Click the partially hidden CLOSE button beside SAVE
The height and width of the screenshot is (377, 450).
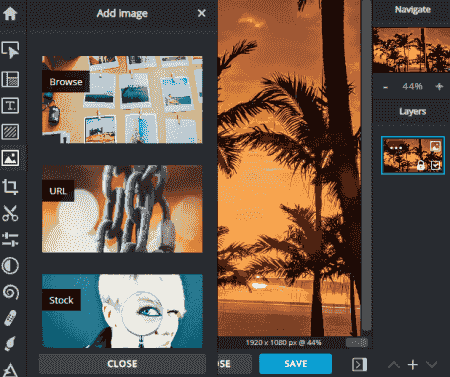tap(235, 364)
